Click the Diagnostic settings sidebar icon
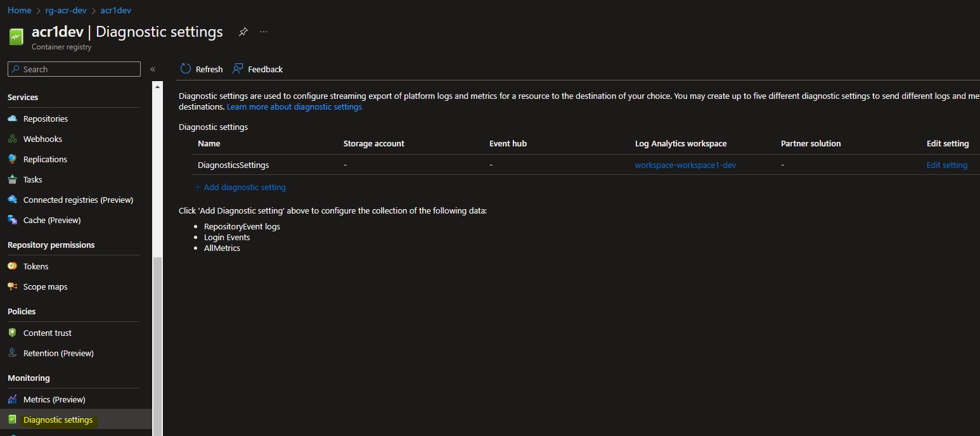 [x=13, y=420]
